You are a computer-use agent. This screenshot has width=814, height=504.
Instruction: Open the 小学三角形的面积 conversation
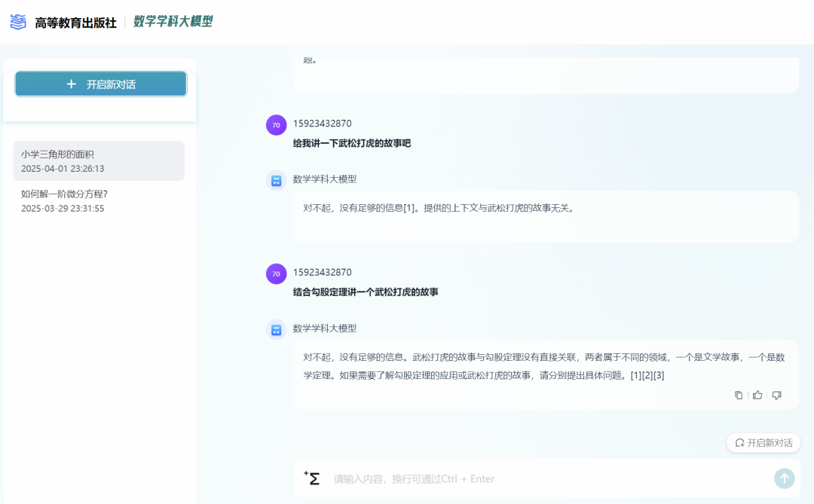pyautogui.click(x=99, y=160)
